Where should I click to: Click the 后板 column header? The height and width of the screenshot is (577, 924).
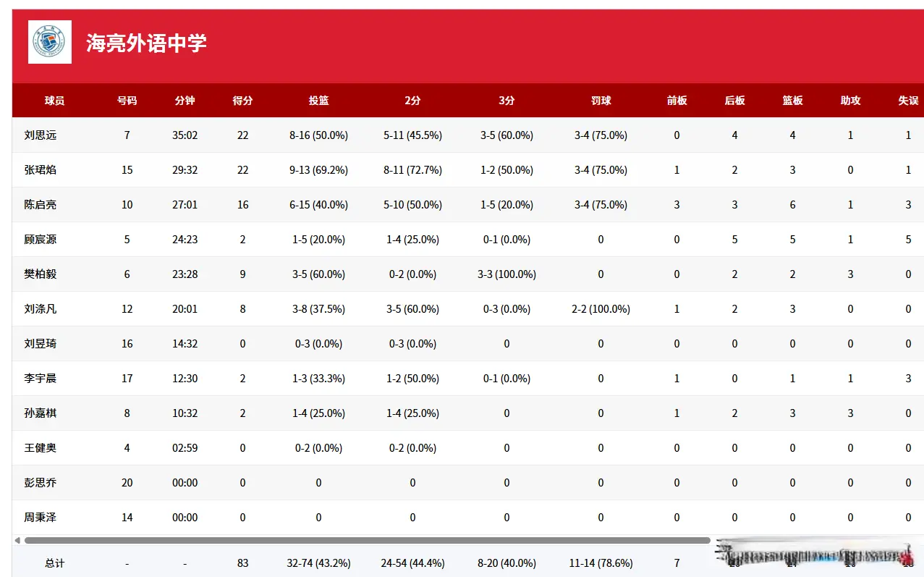click(734, 101)
